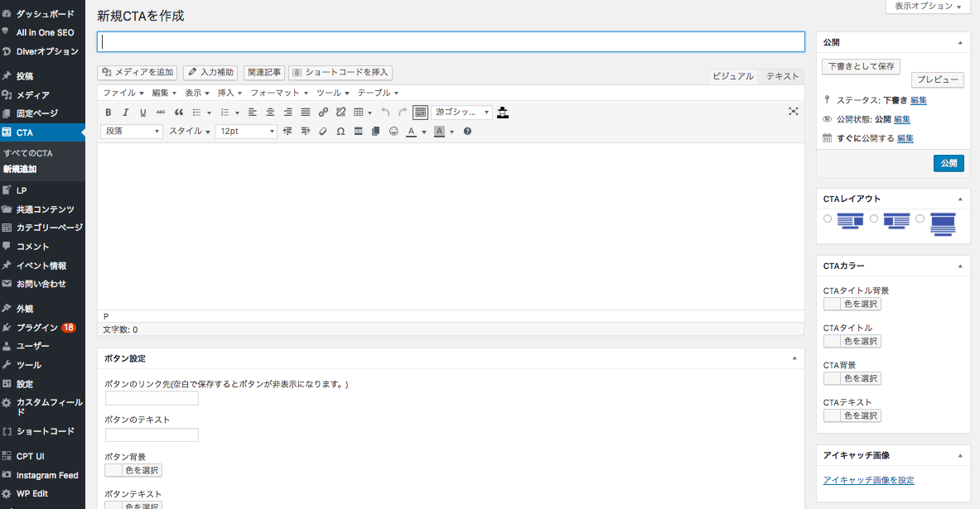Insert an emoticon with the smiley icon
The image size is (980, 509).
tap(393, 131)
